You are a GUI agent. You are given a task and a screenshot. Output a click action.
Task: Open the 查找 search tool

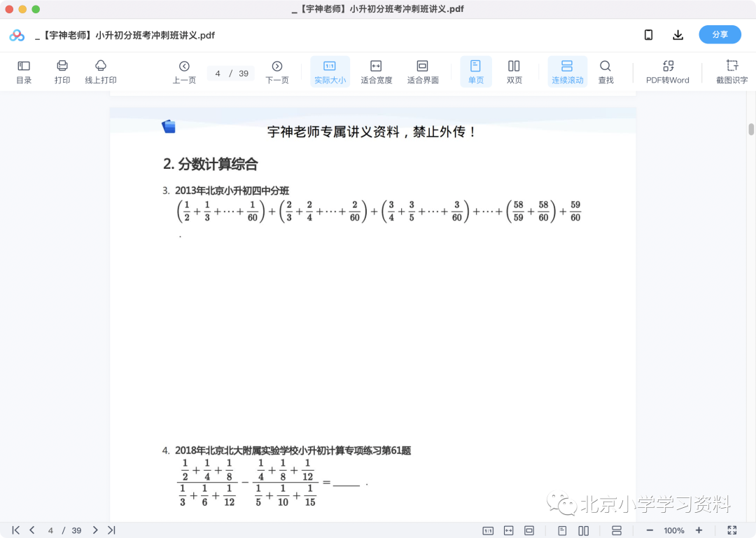click(605, 72)
